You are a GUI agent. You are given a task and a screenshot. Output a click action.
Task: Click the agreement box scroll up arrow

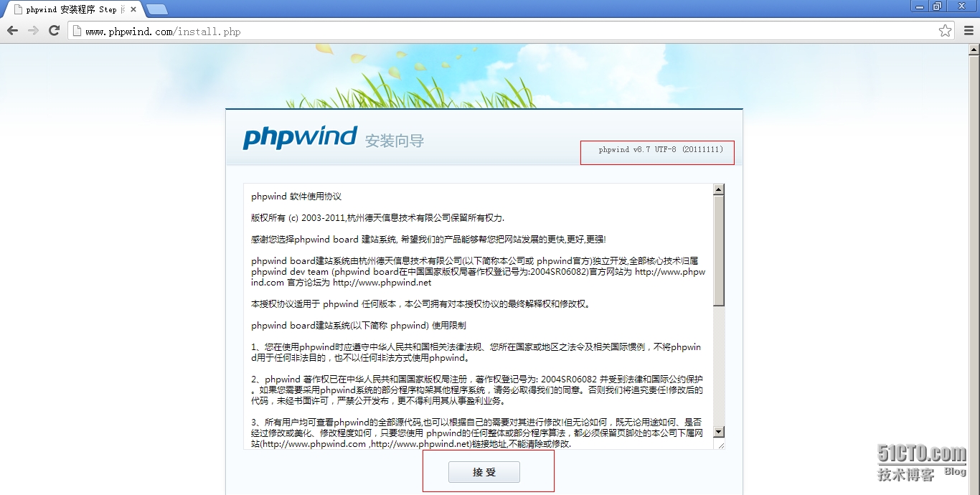pos(719,189)
